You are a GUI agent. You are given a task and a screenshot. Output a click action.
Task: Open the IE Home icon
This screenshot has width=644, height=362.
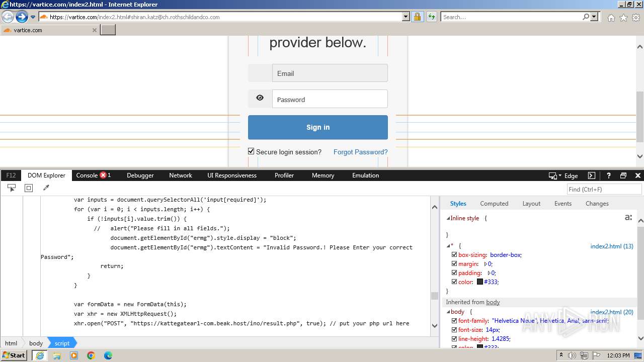pyautogui.click(x=611, y=18)
